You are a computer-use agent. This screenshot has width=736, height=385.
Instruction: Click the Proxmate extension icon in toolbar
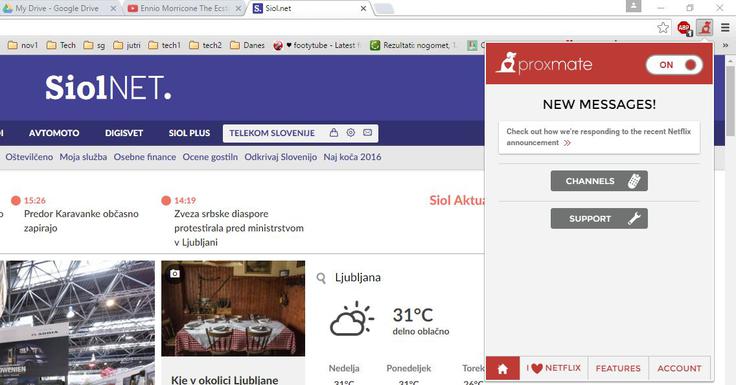(705, 28)
